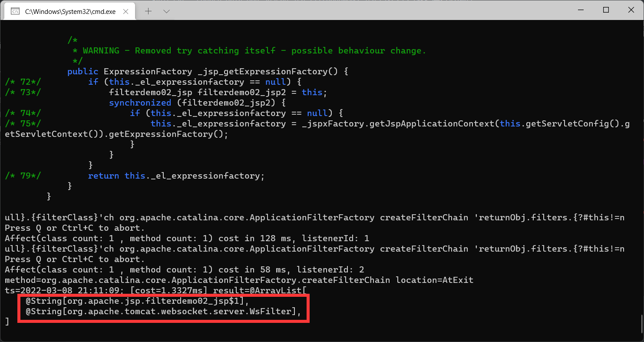Viewport: 644px width, 342px height.
Task: Click the line with 'listenerId: 1'
Action: tap(187, 239)
